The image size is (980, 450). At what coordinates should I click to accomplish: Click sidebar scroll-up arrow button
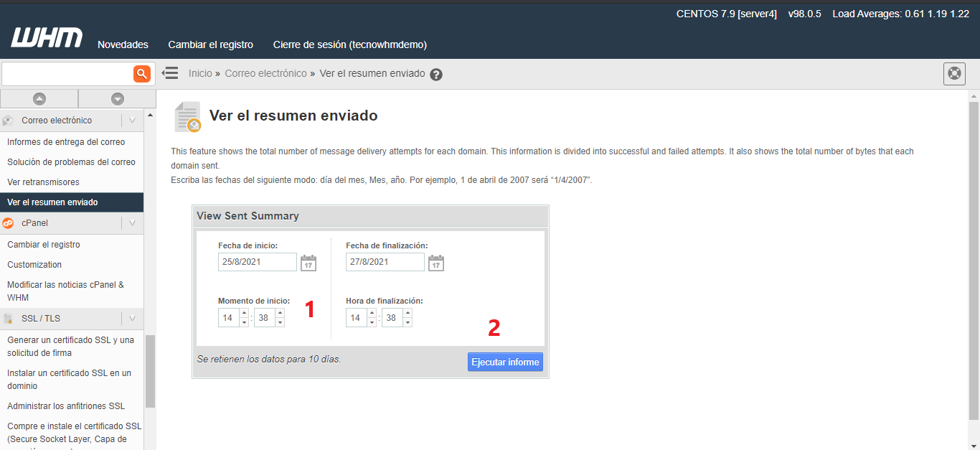[x=39, y=99]
